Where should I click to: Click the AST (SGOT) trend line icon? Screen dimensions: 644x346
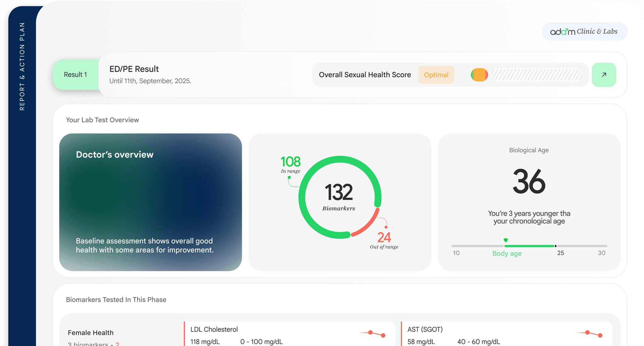point(589,334)
